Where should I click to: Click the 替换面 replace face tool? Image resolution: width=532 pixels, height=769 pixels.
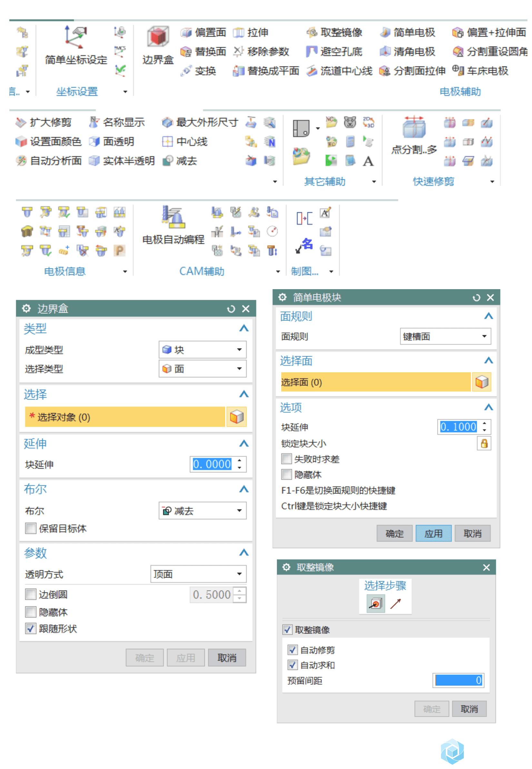(x=203, y=51)
